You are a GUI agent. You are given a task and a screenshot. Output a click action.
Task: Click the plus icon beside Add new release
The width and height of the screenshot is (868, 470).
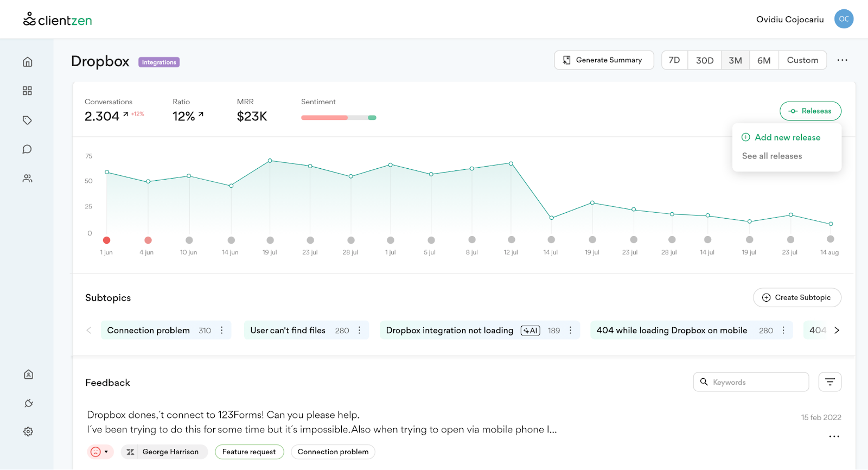click(746, 137)
